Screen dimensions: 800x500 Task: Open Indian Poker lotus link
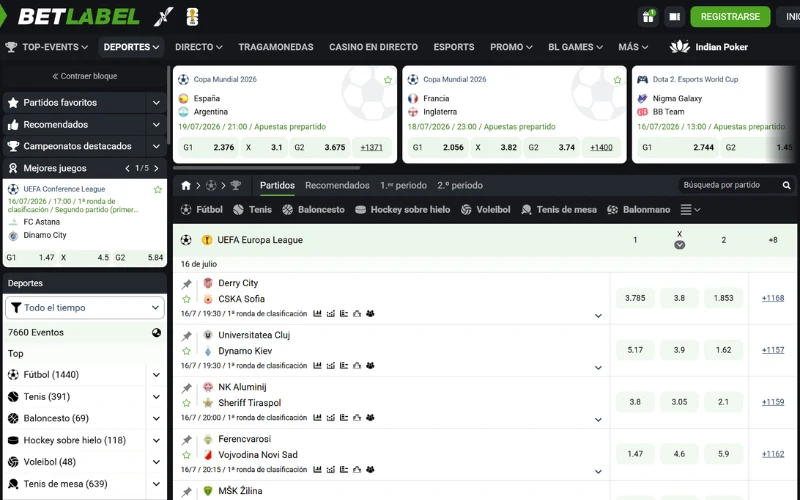tap(708, 47)
